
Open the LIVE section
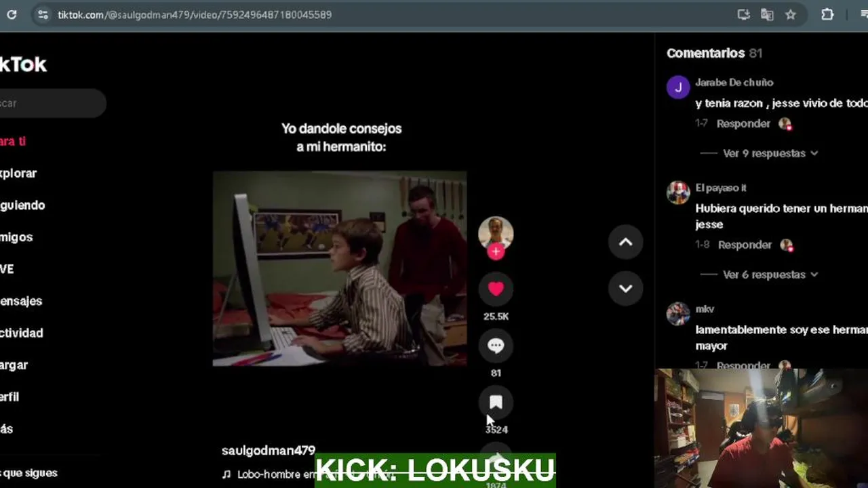point(7,268)
